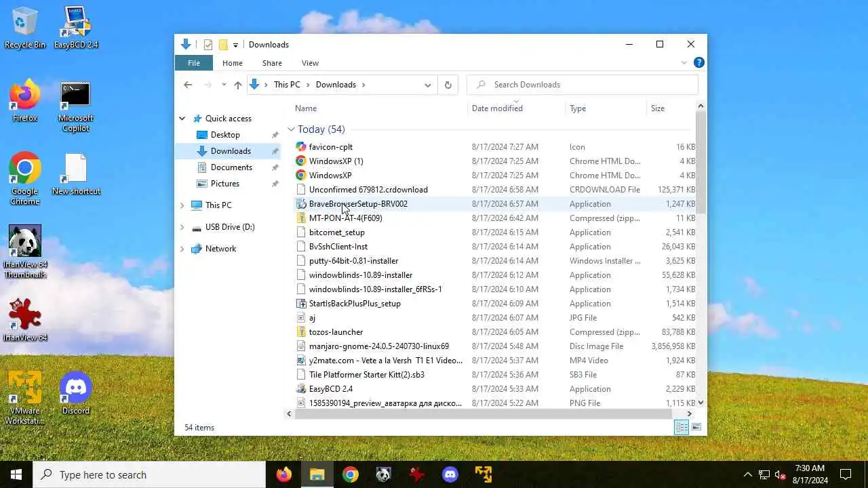Click File Explorer icon in taskbar

point(317,474)
